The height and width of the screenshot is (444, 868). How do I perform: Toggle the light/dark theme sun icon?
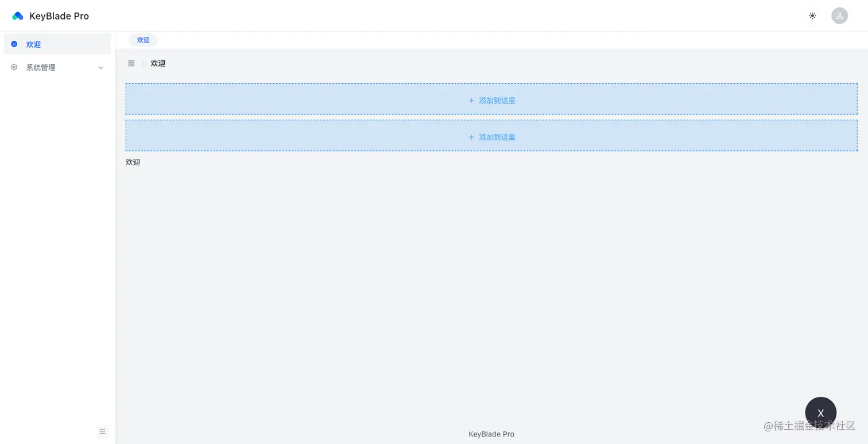(812, 15)
